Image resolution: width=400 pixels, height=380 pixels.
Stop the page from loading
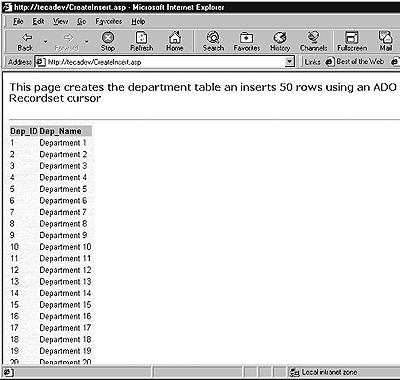[x=108, y=42]
